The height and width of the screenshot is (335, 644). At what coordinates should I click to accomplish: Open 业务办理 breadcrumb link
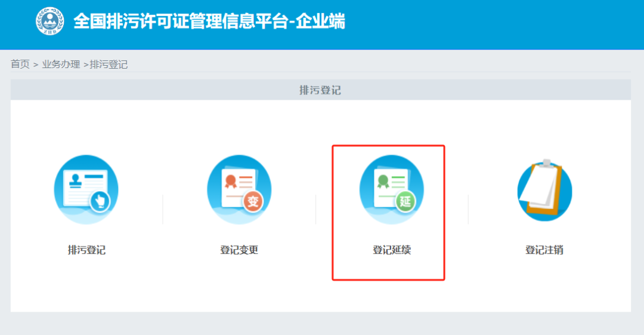(61, 64)
